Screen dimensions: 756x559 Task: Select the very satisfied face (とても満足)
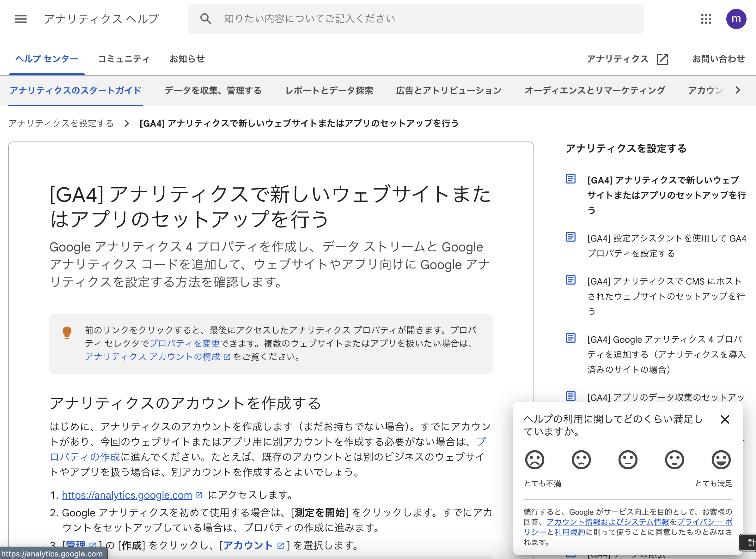721,460
